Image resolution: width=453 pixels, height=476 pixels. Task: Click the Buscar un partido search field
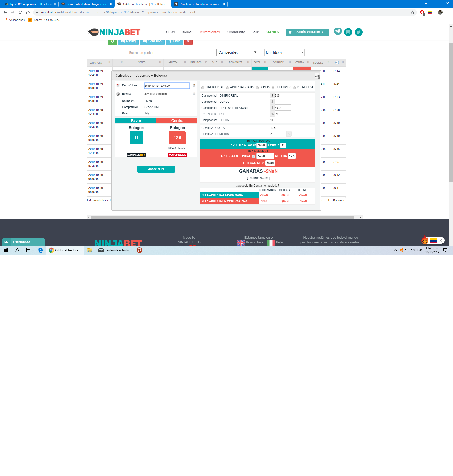coord(150,53)
